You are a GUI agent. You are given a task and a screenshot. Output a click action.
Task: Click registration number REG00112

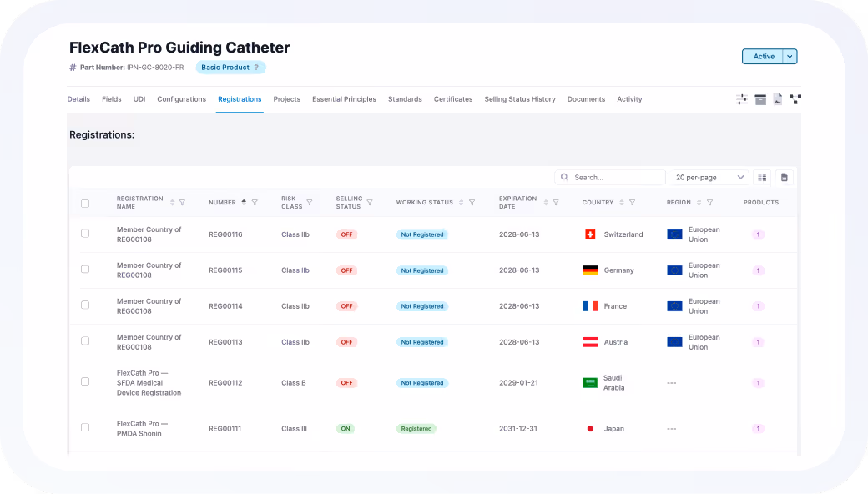pyautogui.click(x=225, y=383)
